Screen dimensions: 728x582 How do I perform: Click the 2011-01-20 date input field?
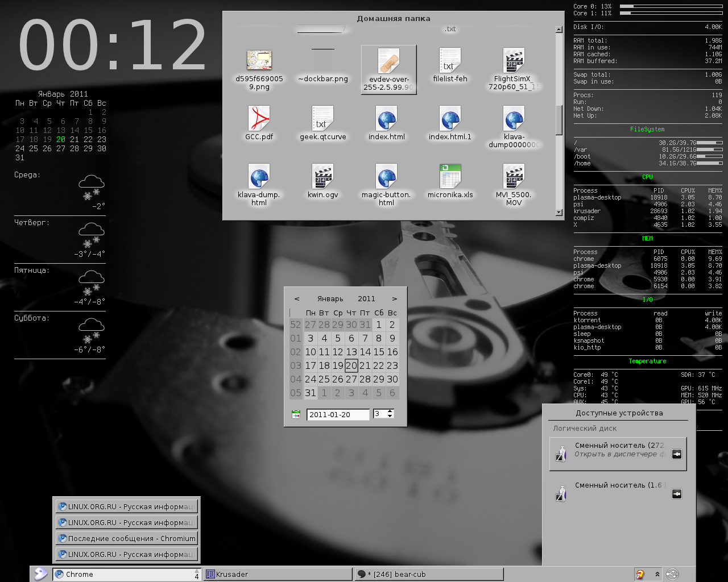click(x=338, y=415)
